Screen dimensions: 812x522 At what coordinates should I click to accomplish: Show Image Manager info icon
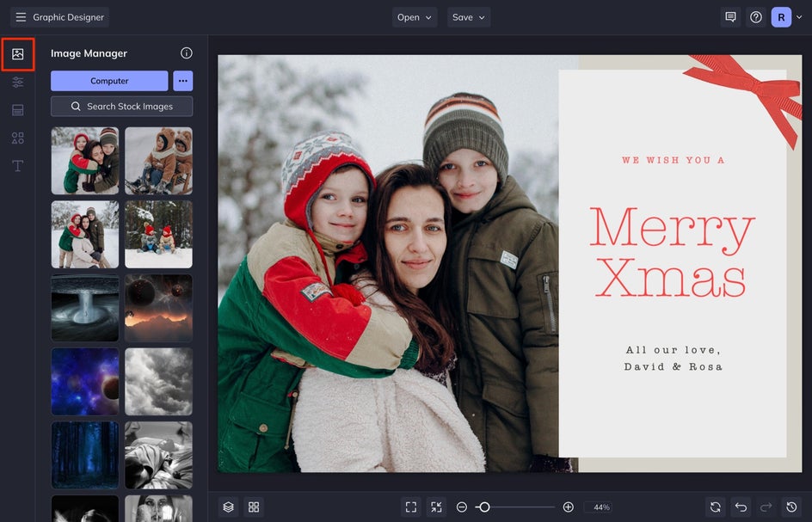pyautogui.click(x=187, y=52)
